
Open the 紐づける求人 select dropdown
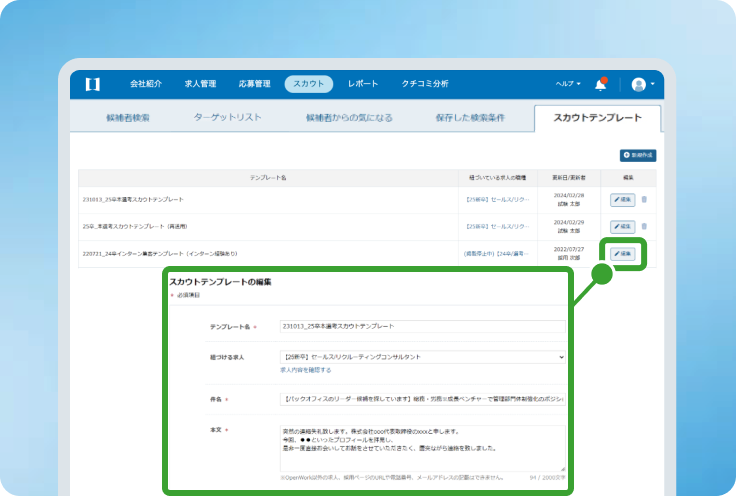pyautogui.click(x=422, y=357)
